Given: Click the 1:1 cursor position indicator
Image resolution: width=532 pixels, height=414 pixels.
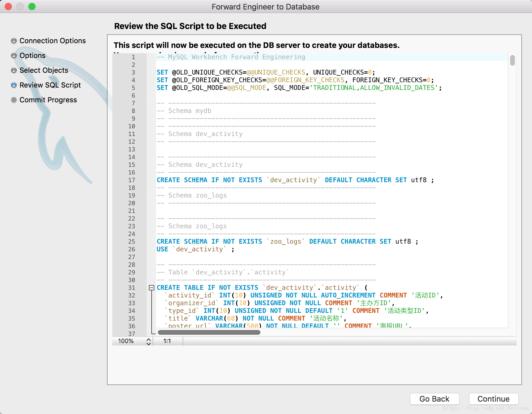Looking at the screenshot, I should click(167, 341).
